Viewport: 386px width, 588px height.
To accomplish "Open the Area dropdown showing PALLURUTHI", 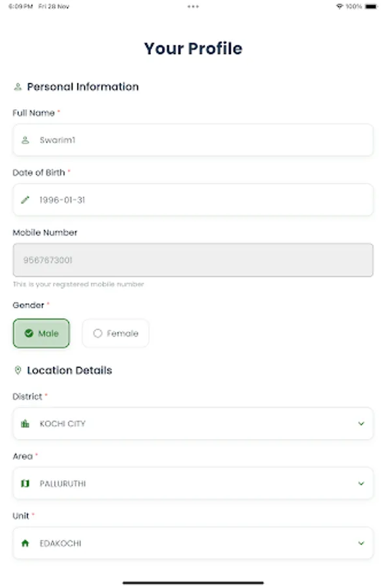I will point(193,483).
